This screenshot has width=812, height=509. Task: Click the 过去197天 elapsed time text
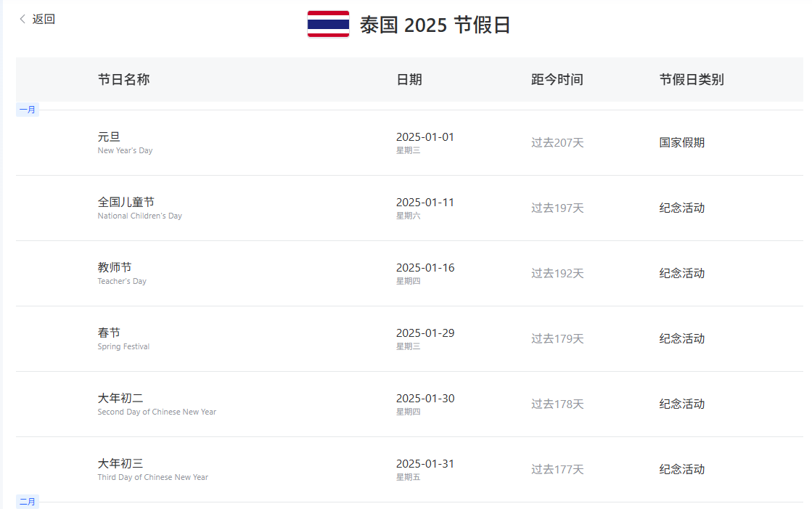(557, 208)
